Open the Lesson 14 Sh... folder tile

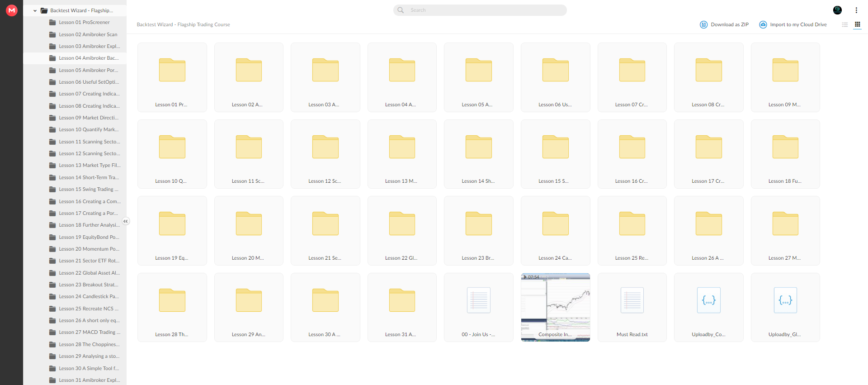[479, 154]
